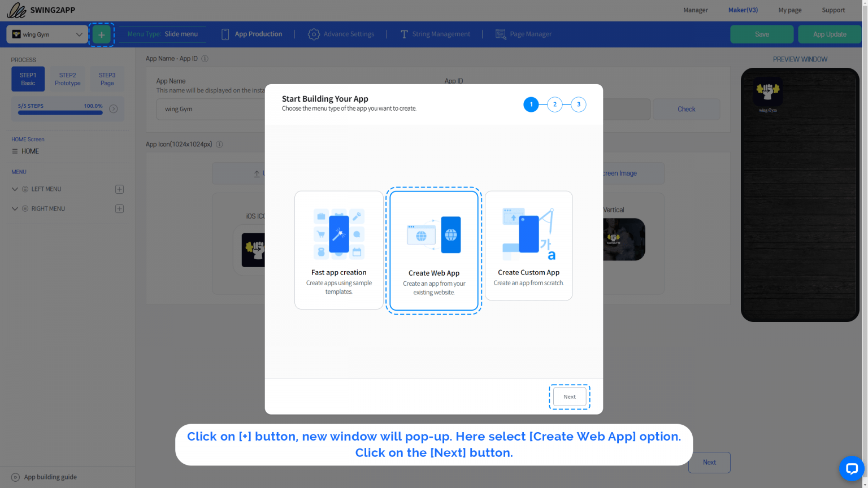Viewport: 868px width, 488px height.
Task: Jump to wizard step 2 indicator
Action: 554,104
